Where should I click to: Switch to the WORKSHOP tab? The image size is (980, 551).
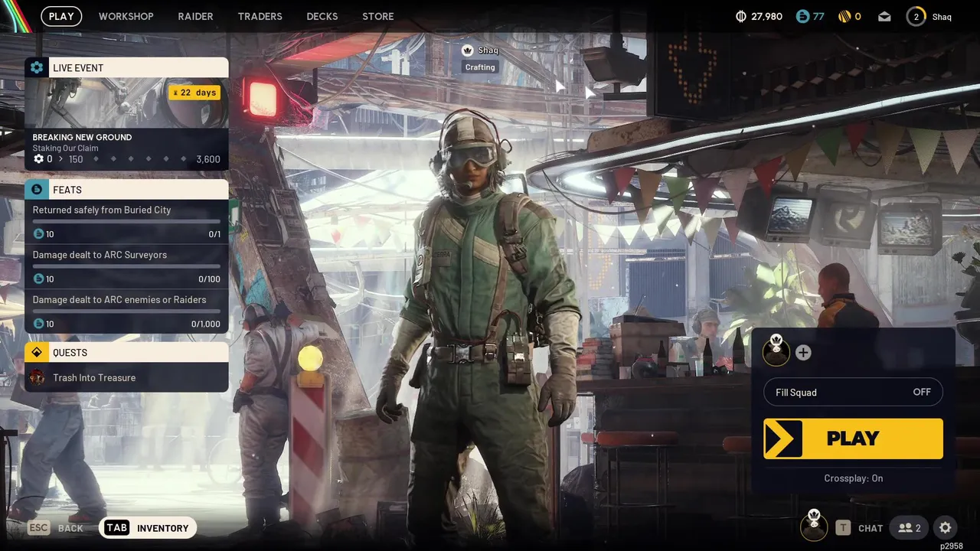pyautogui.click(x=126, y=16)
